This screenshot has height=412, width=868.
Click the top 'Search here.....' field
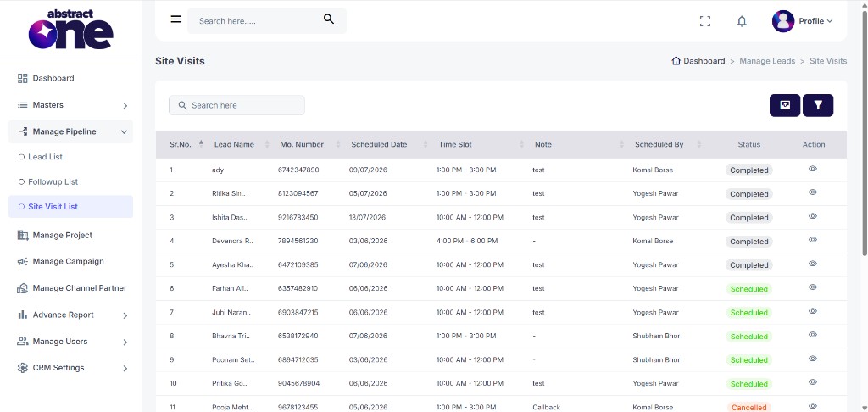(x=267, y=20)
